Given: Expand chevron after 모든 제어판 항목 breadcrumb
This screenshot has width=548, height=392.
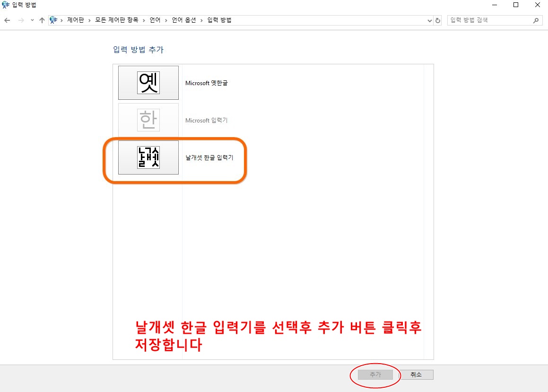Looking at the screenshot, I should pyautogui.click(x=144, y=20).
